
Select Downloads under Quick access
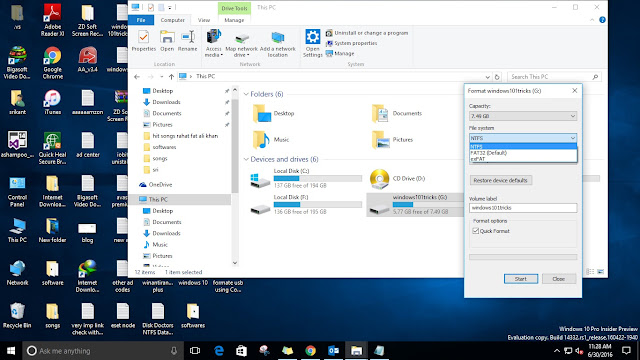coord(162,102)
